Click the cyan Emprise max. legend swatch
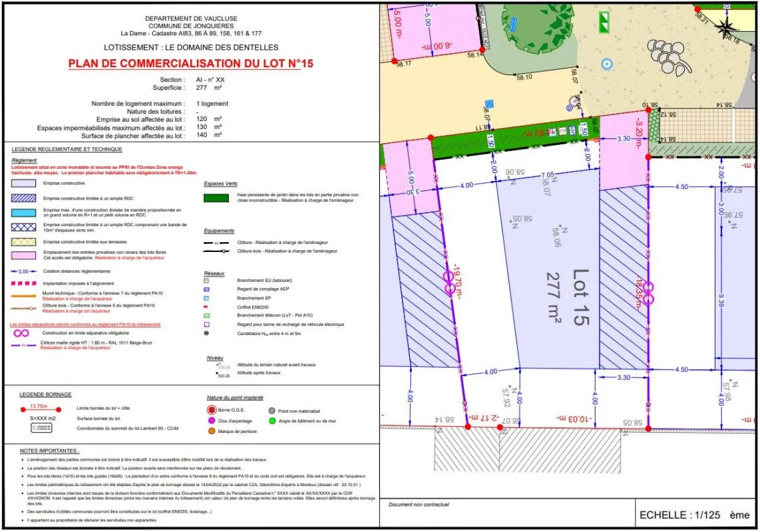760x532 pixels. point(27,213)
